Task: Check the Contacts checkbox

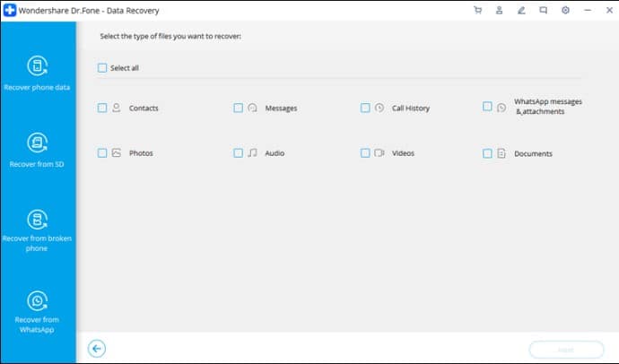Action: (x=102, y=108)
